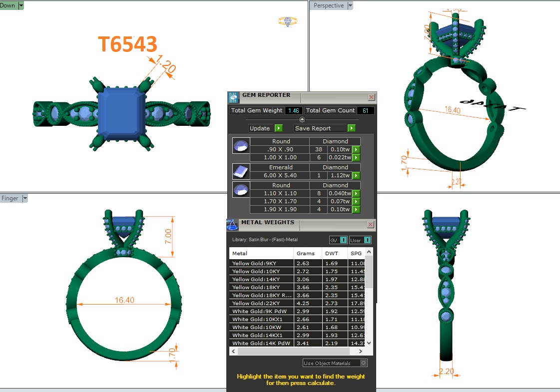
Task: Click the Finger viewport label
Action: click(10, 198)
